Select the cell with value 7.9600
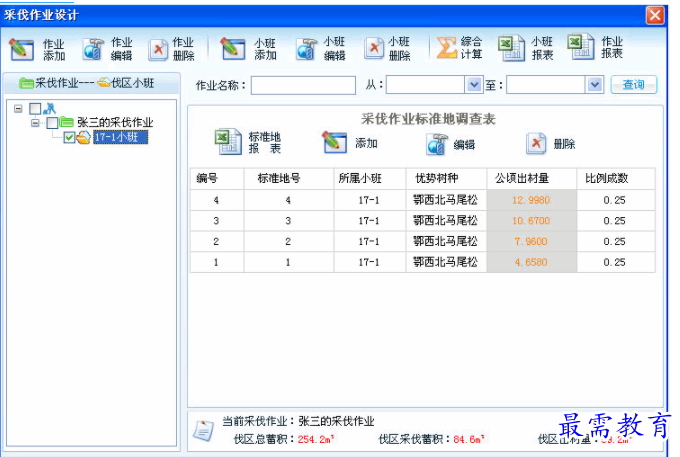This screenshot has width=680, height=457. tap(532, 242)
